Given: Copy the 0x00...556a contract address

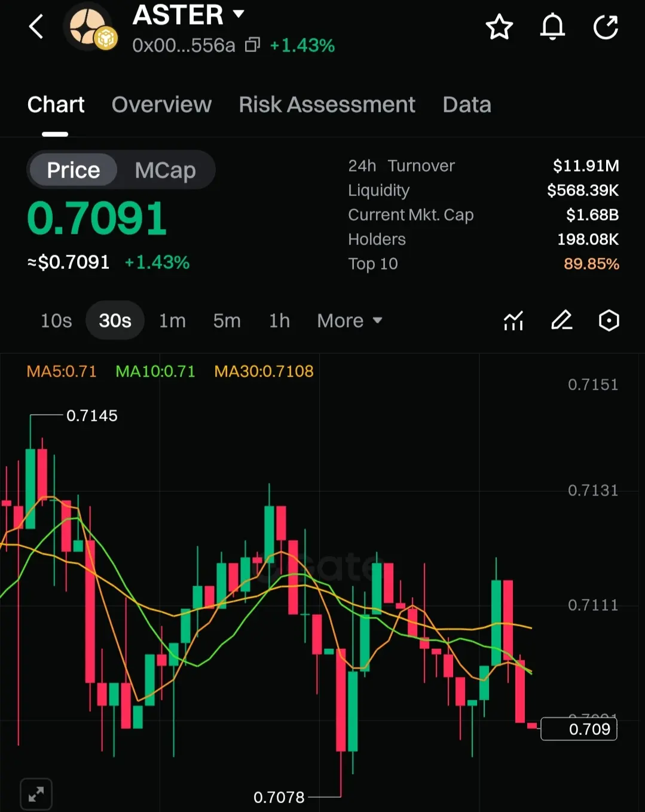Looking at the screenshot, I should pyautogui.click(x=252, y=45).
